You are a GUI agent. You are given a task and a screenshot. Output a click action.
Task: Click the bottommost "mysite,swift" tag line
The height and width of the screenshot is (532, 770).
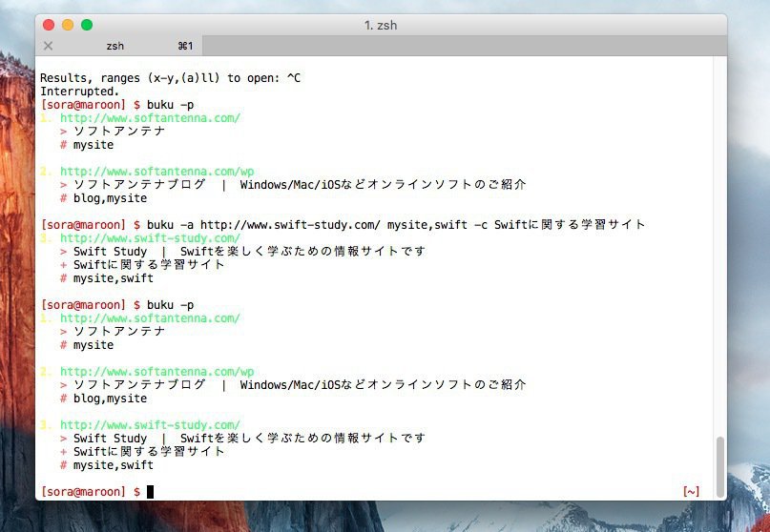[113, 465]
